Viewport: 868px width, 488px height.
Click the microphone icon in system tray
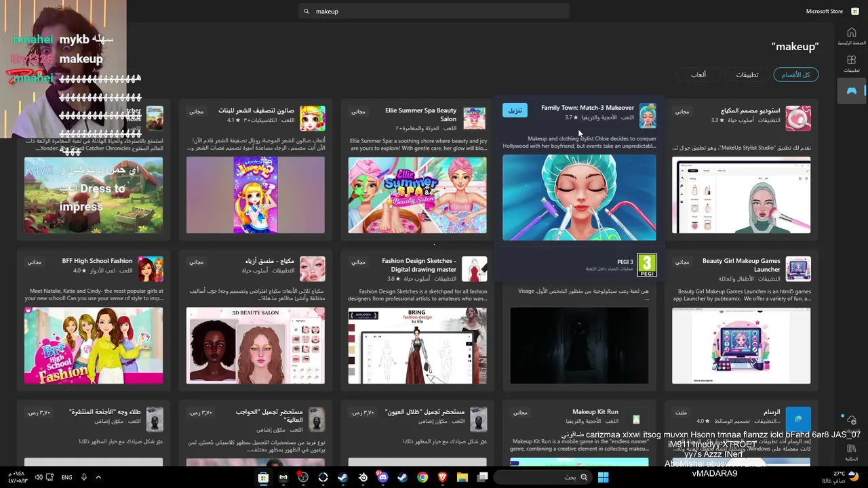pos(84,477)
